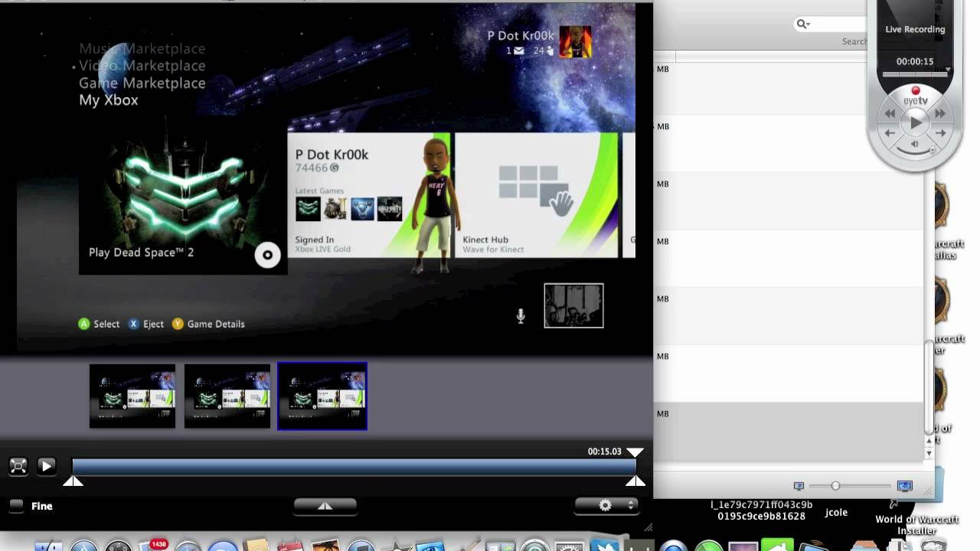Click the Twitter bird icon in the dock
Viewport: 980px width, 551px height.
[604, 545]
